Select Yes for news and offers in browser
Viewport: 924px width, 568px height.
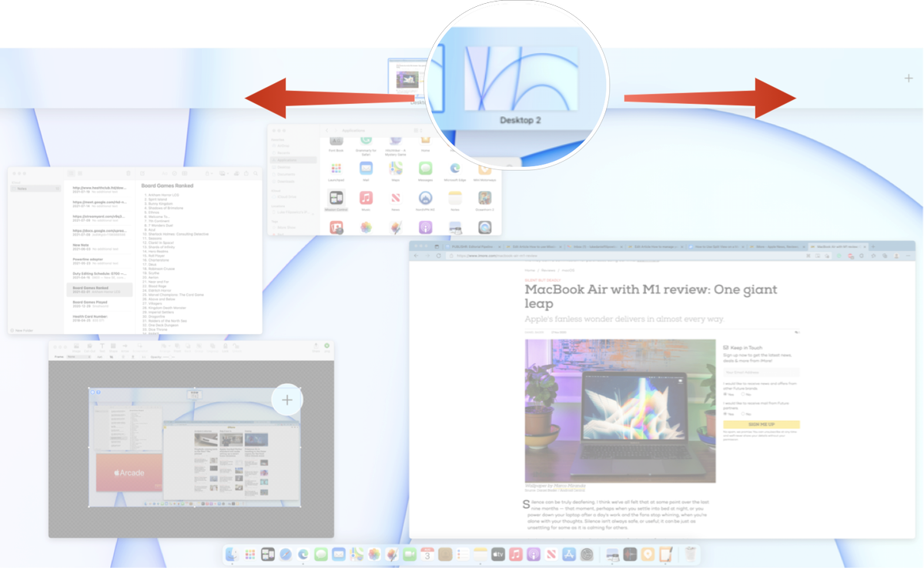[x=725, y=394]
